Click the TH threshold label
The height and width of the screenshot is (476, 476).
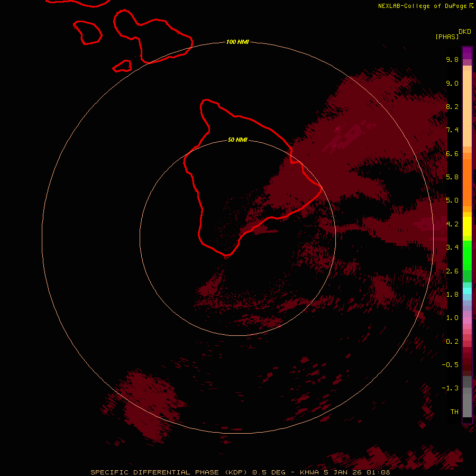pos(454,412)
